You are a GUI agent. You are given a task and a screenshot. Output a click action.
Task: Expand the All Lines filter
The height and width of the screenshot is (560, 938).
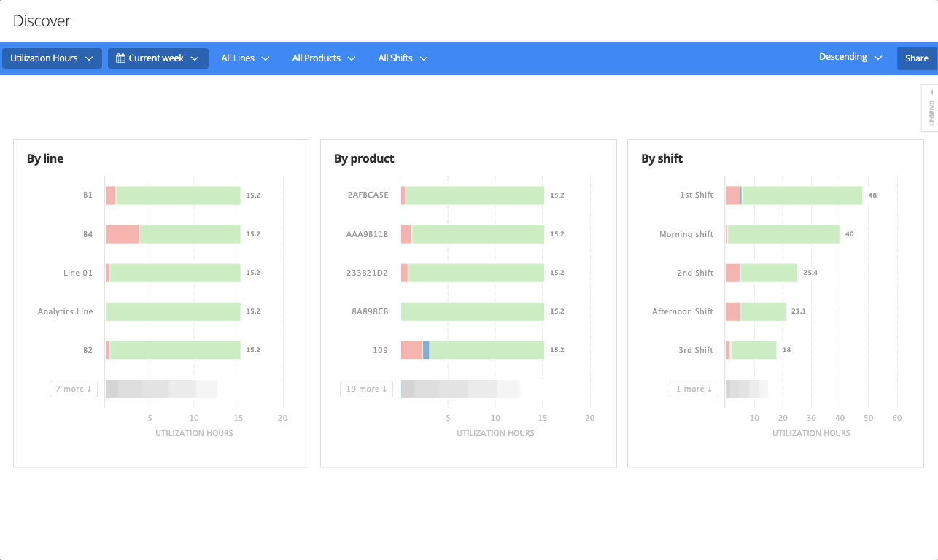(246, 58)
